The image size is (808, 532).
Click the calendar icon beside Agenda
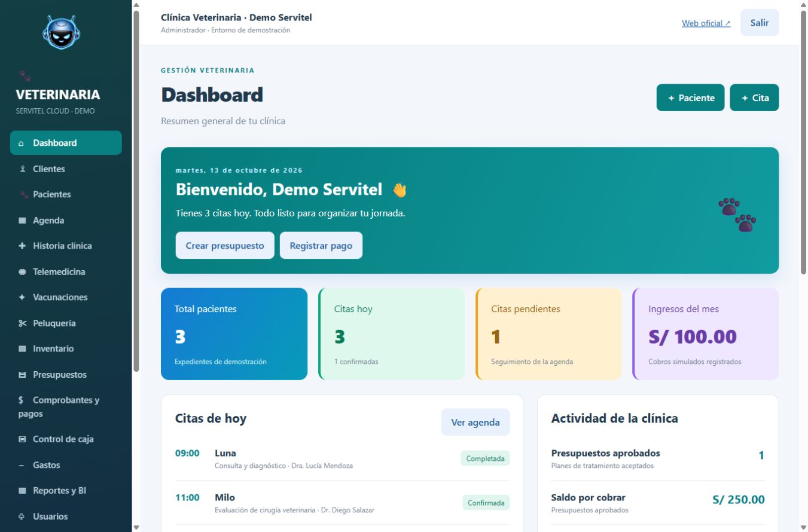[x=22, y=221]
